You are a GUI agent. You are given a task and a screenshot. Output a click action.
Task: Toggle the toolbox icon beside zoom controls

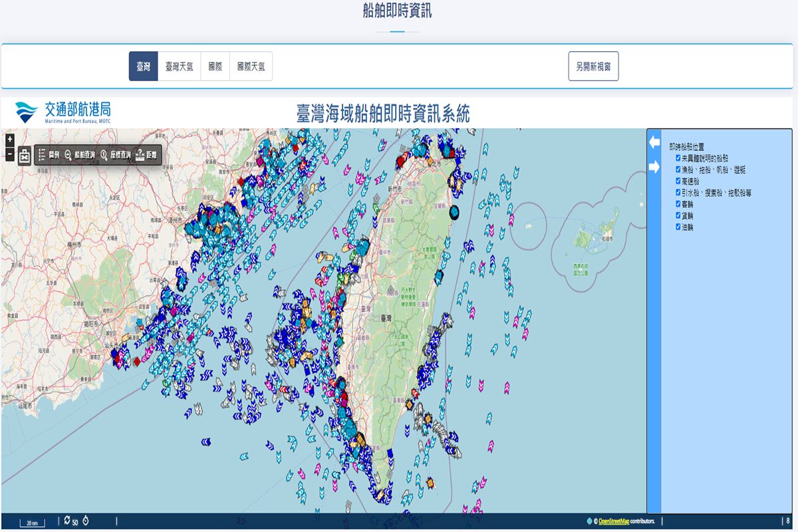[x=25, y=156]
